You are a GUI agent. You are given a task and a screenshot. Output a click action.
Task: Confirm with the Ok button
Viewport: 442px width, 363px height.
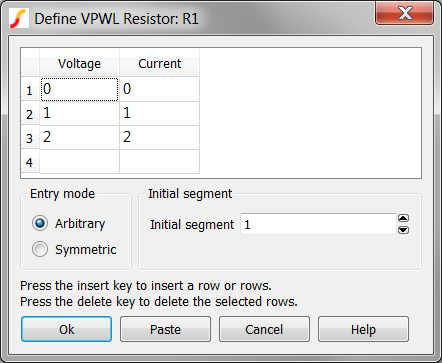[x=66, y=329]
